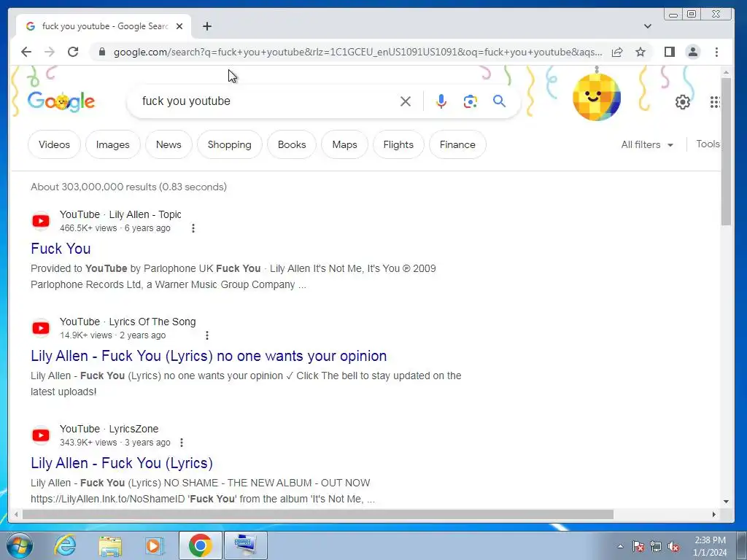Open Windows Explorer from taskbar

coord(110,545)
